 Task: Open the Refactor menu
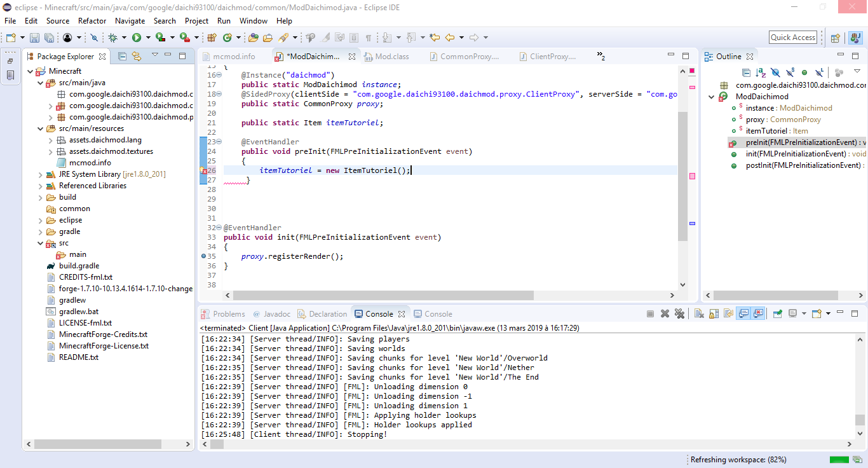coord(92,21)
